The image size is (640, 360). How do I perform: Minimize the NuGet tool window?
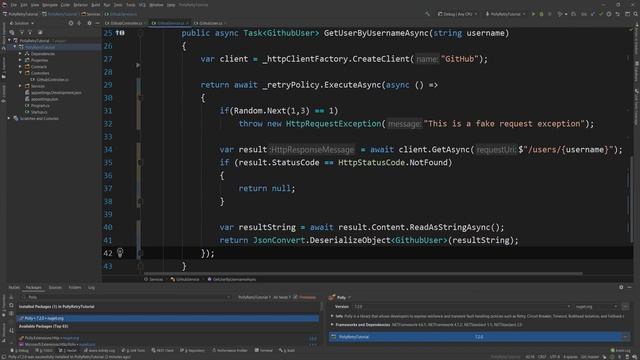pos(630,287)
